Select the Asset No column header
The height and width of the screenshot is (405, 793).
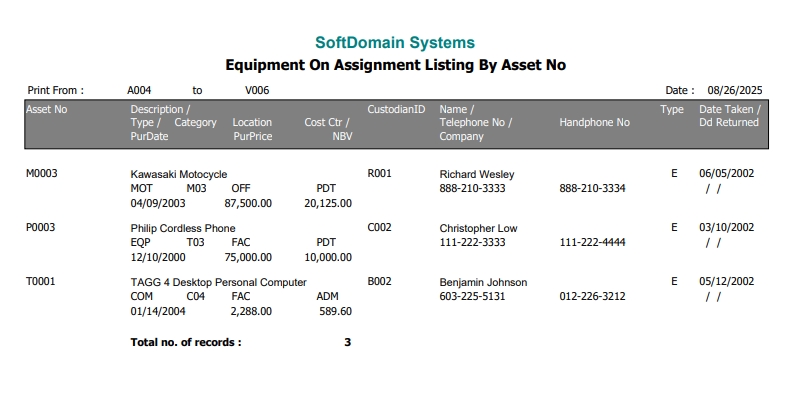click(46, 109)
